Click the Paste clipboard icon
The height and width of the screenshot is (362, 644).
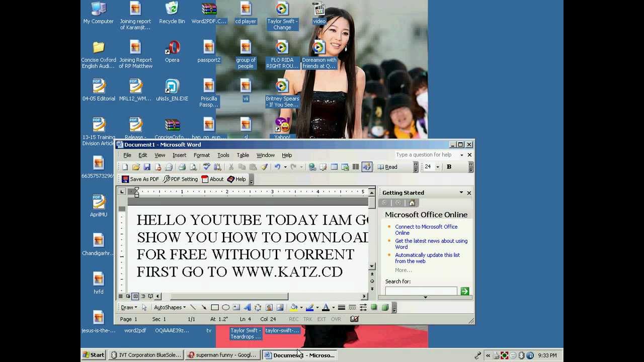pyautogui.click(x=253, y=167)
